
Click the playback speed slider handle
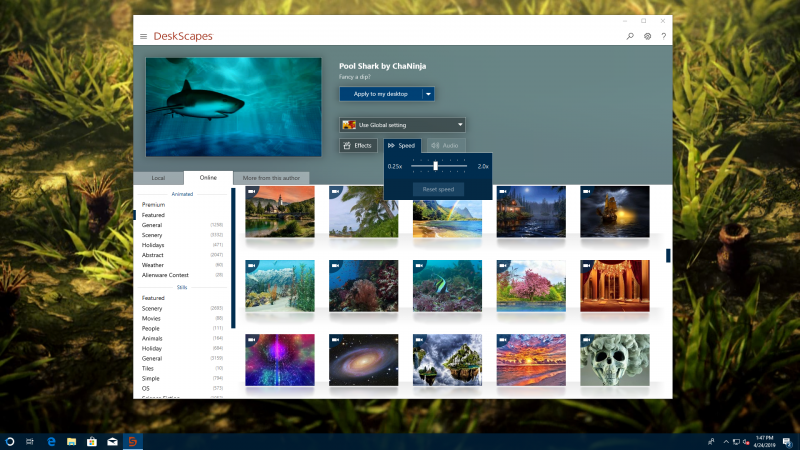pyautogui.click(x=435, y=165)
